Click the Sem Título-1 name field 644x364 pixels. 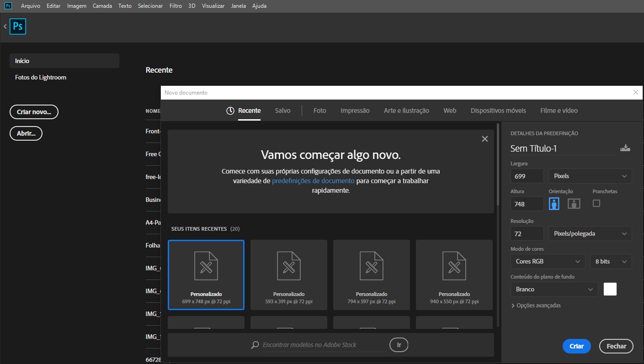(563, 148)
